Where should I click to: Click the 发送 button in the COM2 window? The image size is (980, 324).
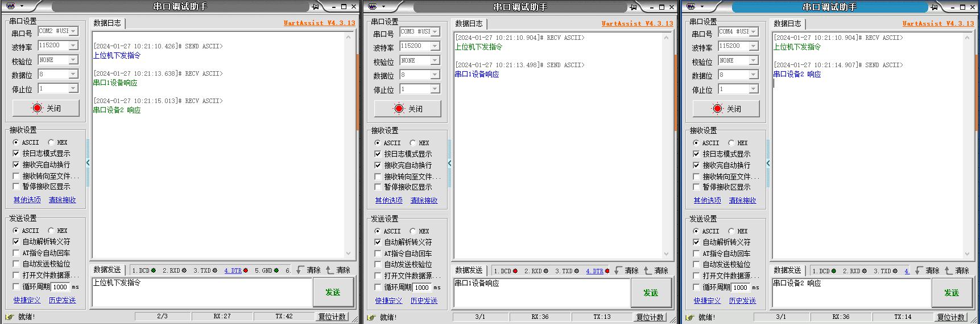click(x=333, y=292)
